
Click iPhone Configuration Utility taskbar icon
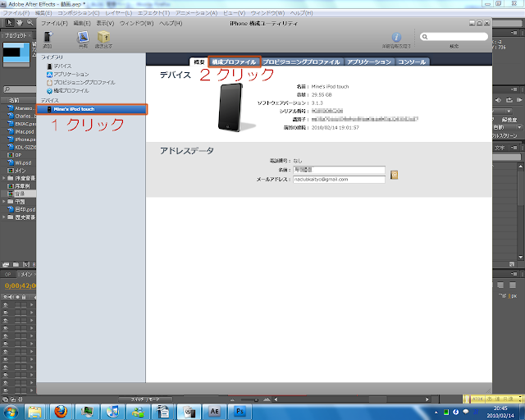click(189, 411)
